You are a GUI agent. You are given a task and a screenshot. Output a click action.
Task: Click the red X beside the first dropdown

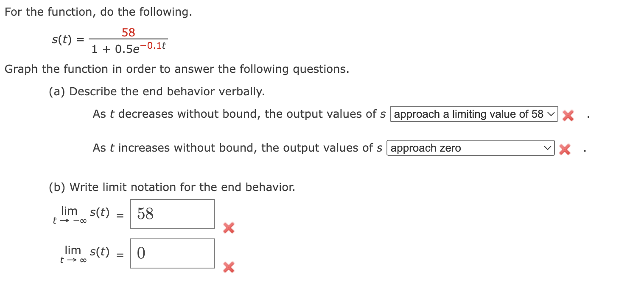point(567,114)
